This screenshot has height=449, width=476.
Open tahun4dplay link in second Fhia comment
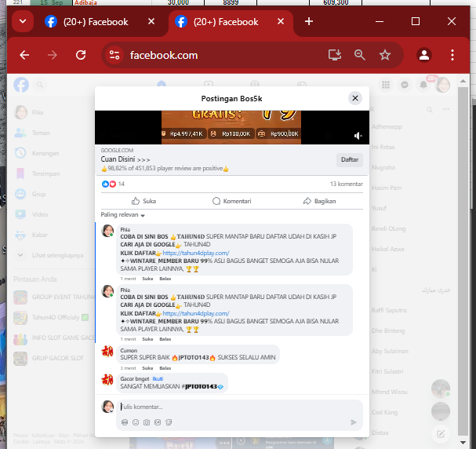196,313
